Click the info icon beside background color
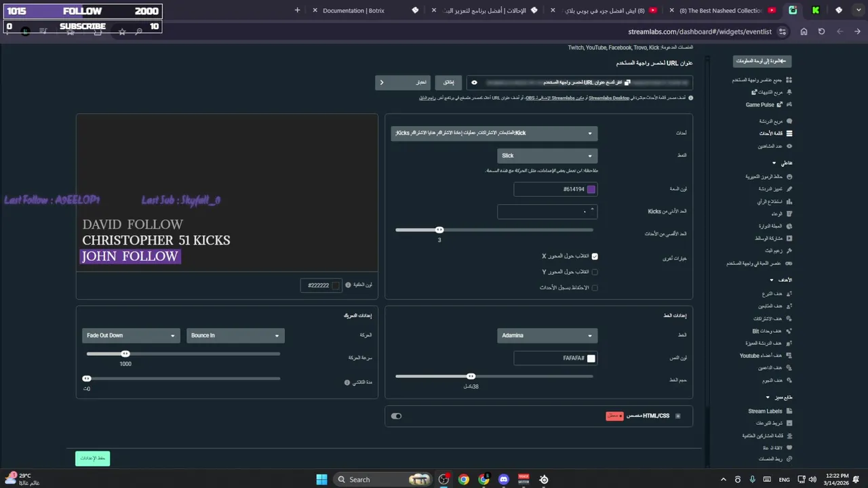Image resolution: width=868 pixels, height=488 pixels. pos(348,285)
